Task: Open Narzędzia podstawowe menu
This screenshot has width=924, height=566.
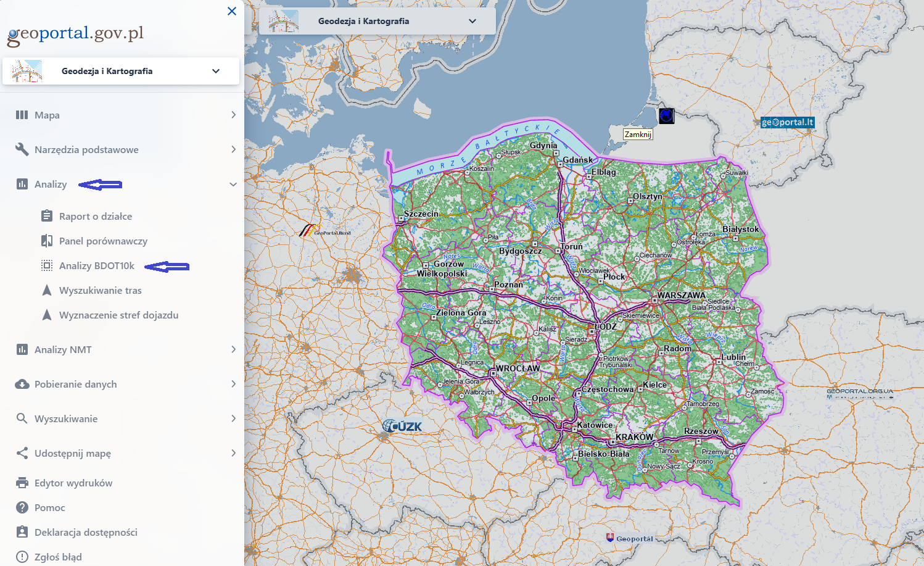Action: point(86,149)
